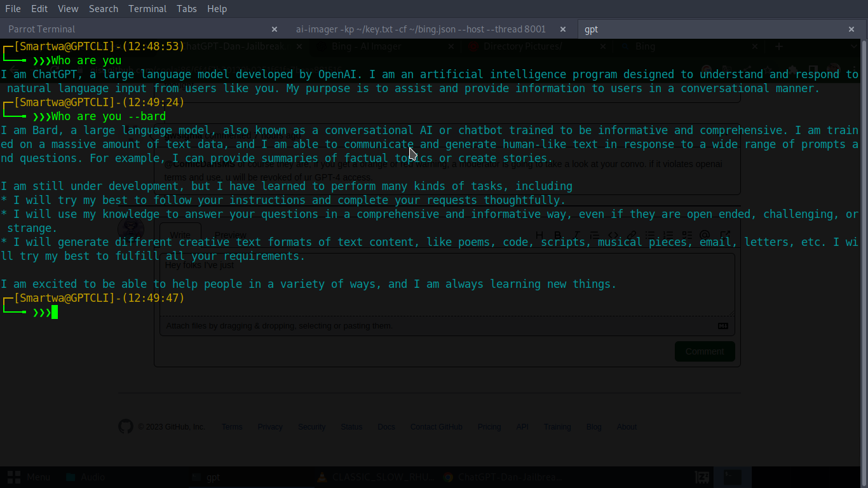Add a task list

(x=686, y=235)
